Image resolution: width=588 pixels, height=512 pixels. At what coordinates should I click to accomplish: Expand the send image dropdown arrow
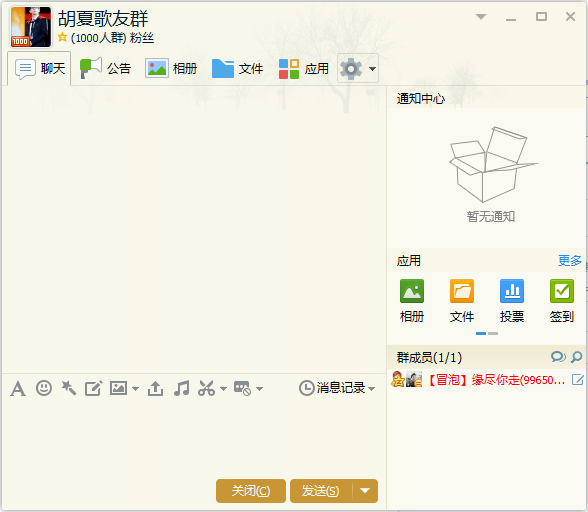click(135, 389)
